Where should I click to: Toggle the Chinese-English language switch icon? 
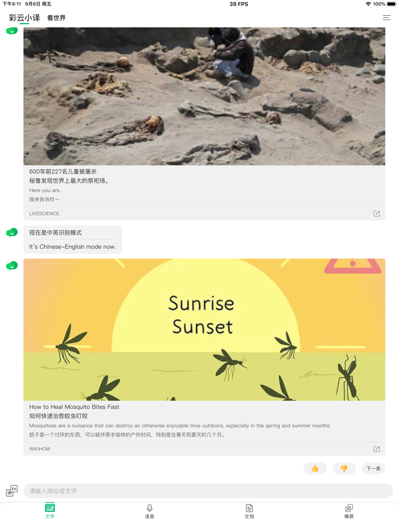point(12,491)
